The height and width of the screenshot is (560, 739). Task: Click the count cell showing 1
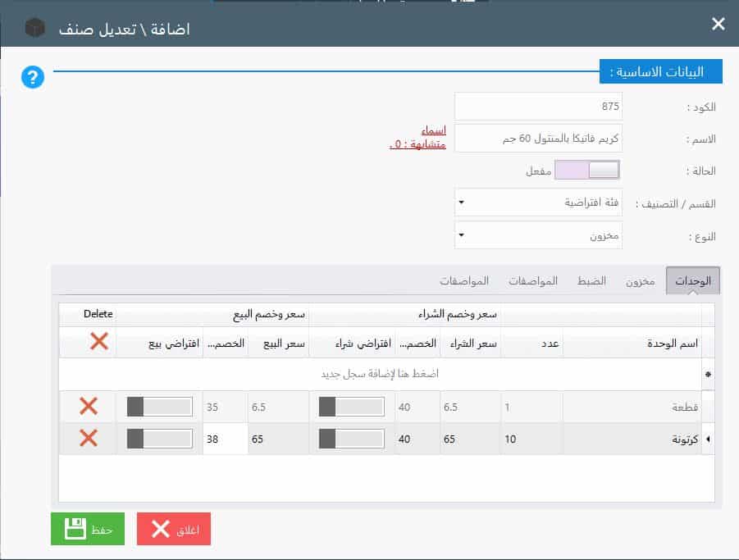click(531, 407)
